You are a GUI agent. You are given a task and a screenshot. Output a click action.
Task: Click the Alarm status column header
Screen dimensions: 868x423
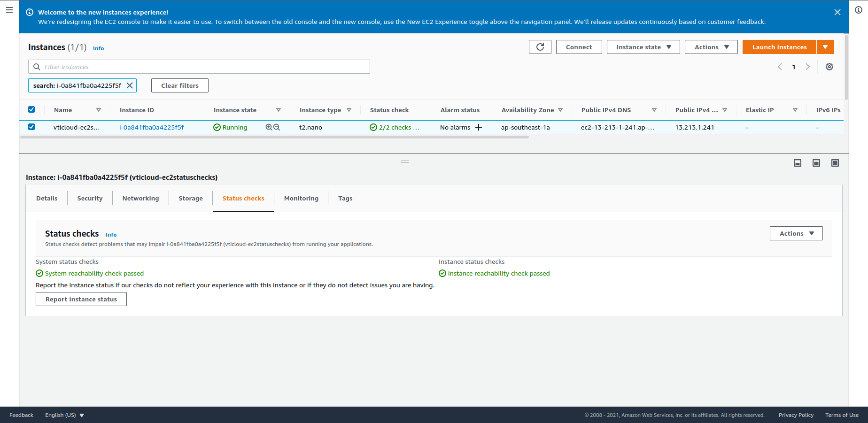460,110
